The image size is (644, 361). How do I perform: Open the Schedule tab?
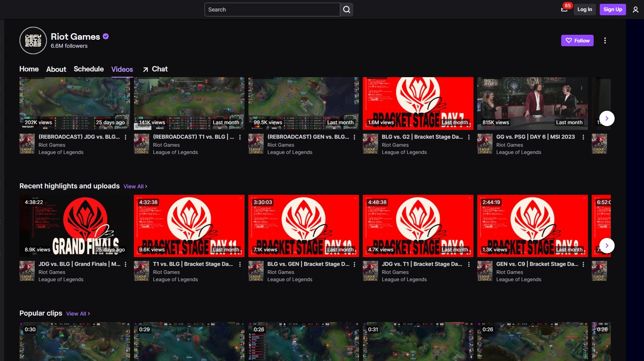(89, 69)
